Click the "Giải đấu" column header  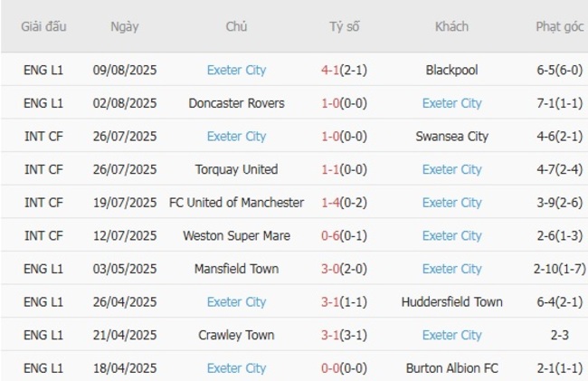43,26
